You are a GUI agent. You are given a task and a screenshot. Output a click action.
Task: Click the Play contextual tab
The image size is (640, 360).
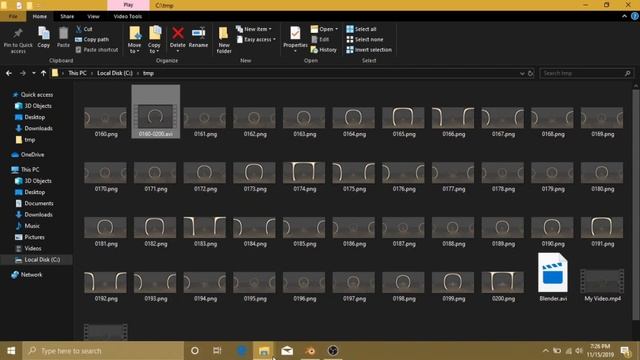pos(128,5)
